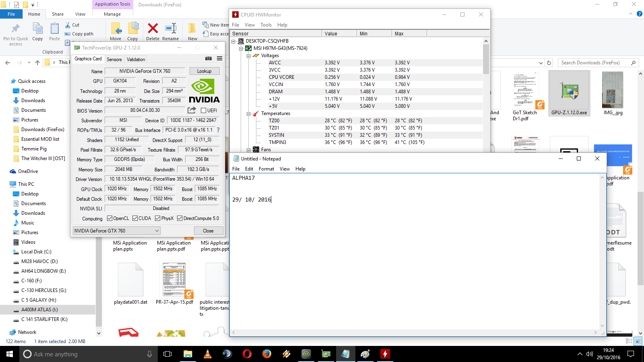
Task: Click the Cortana microphone icon
Action: 149,354
